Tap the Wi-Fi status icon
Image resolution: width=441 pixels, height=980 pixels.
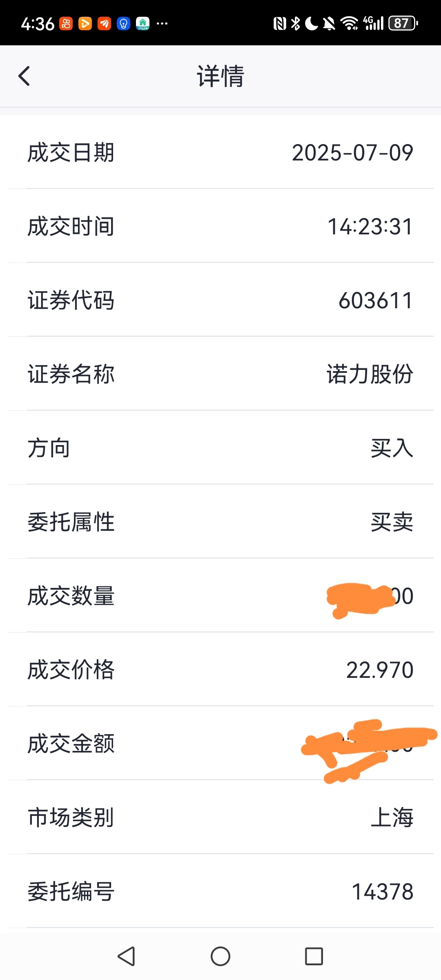(349, 23)
